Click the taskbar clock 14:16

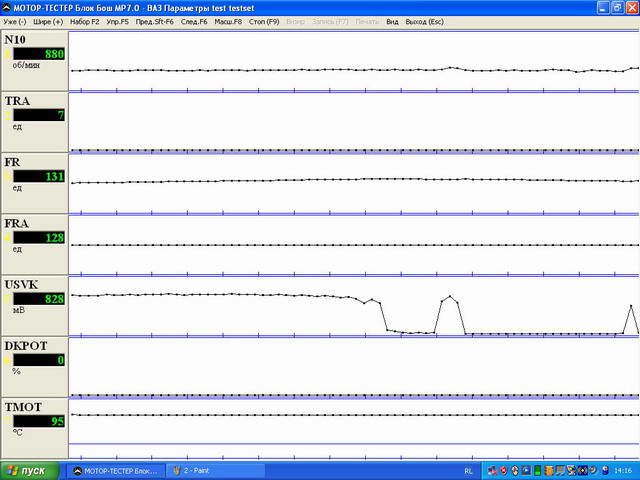tap(623, 471)
